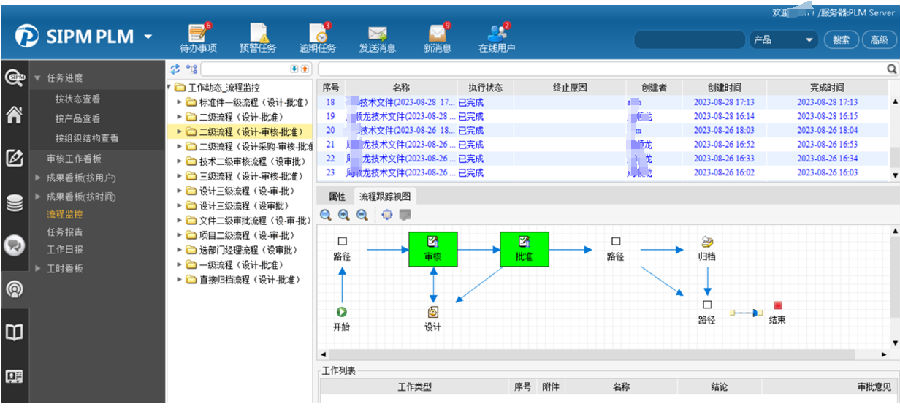Image resolution: width=900 pixels, height=408 pixels.
Task: Select table row number 23
Action: pos(603,172)
